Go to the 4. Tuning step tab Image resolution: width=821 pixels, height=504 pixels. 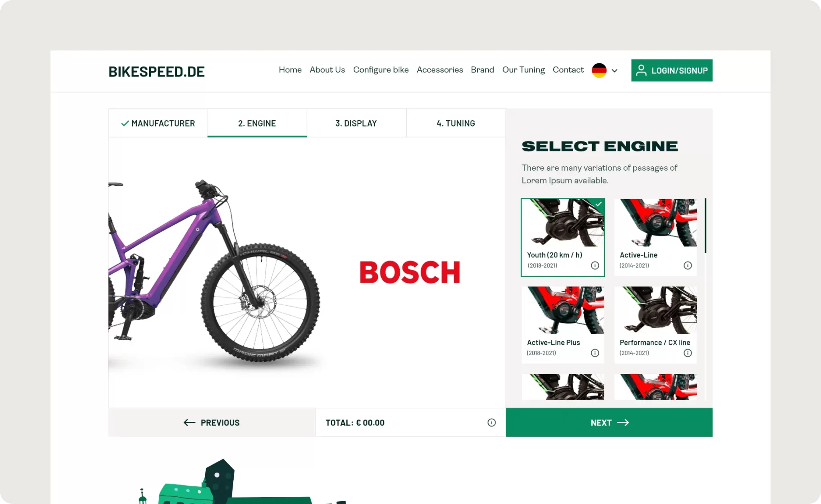coord(456,123)
